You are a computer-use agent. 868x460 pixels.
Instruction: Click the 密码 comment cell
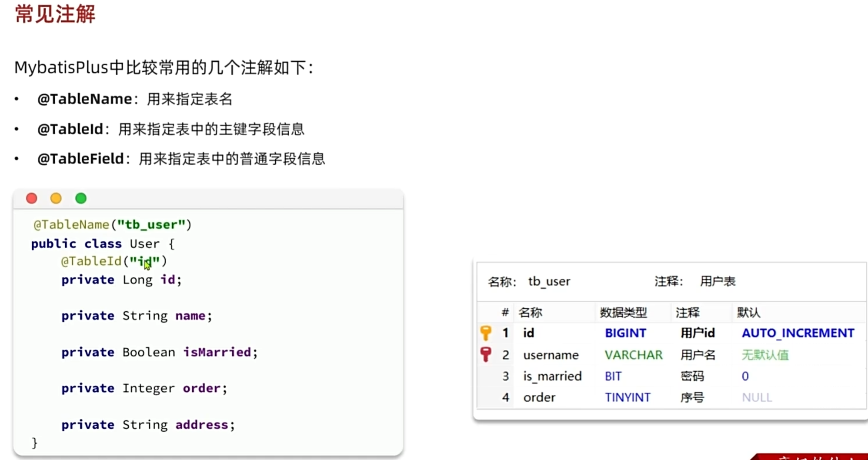(692, 376)
